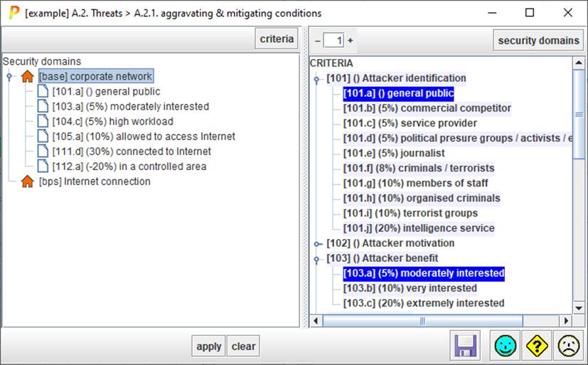Click the corporate network house icon
The image size is (588, 365).
pos(28,77)
